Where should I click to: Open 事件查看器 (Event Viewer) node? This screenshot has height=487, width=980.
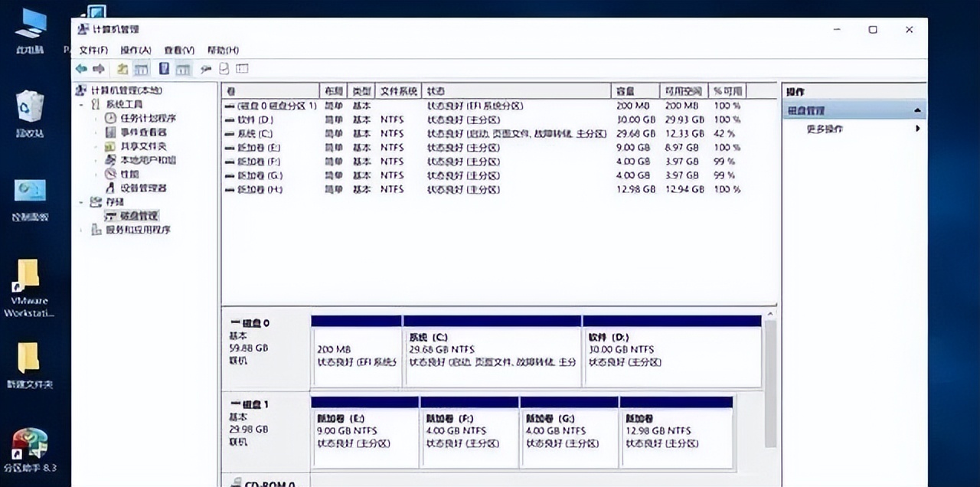click(x=143, y=132)
